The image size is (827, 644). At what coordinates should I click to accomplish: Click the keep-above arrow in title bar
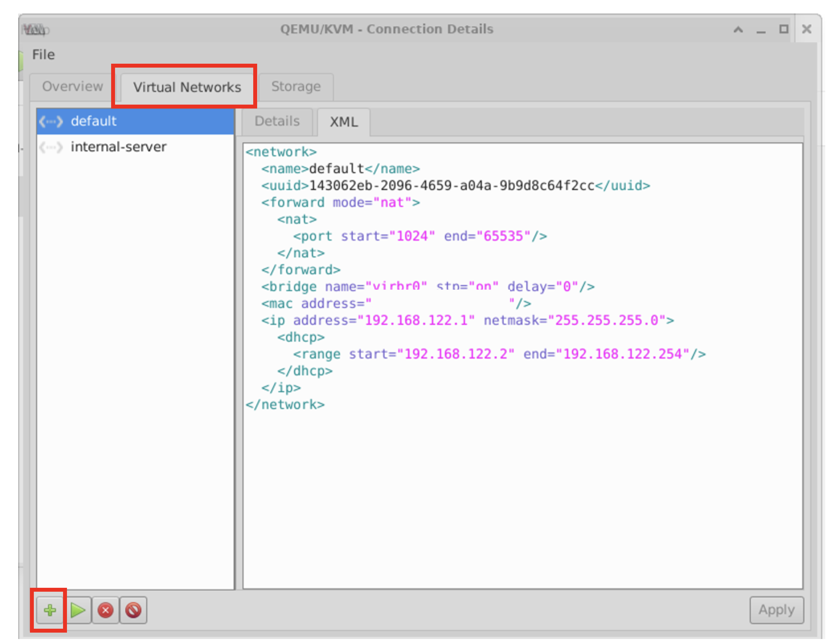point(738,29)
